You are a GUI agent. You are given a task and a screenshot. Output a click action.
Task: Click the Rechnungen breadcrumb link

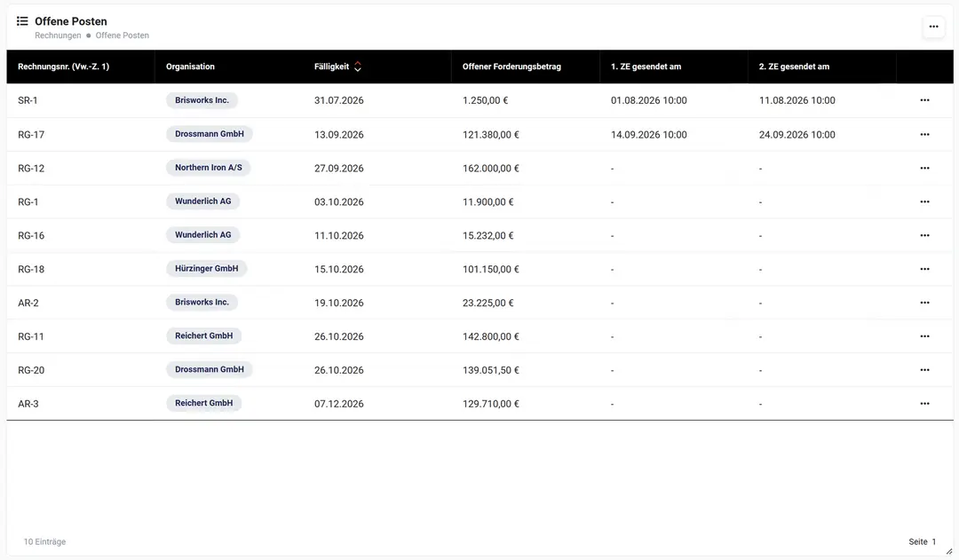[x=58, y=35]
